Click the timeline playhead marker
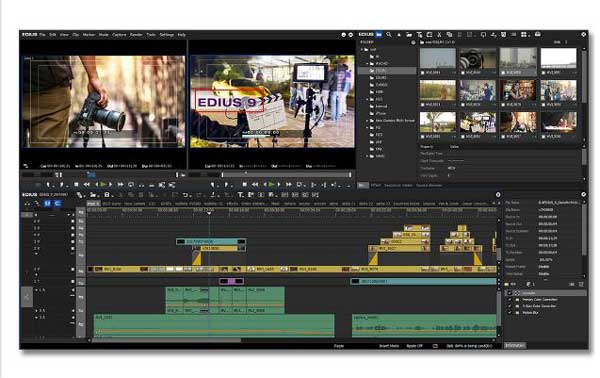600x378 pixels. pos(209,213)
